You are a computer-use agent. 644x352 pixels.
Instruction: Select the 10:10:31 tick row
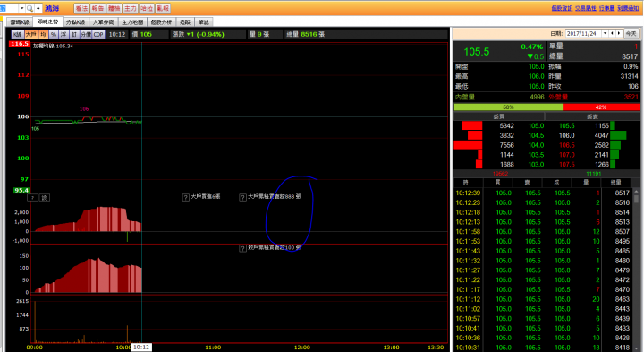(543, 348)
